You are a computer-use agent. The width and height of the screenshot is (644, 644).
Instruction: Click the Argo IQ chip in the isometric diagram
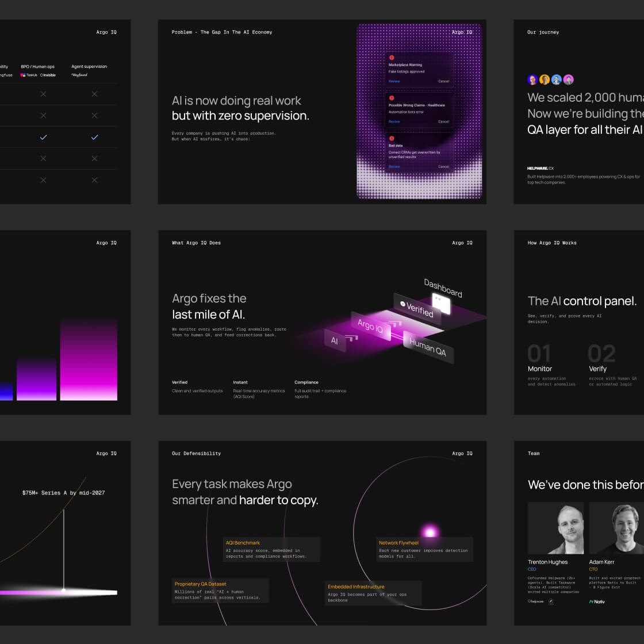(x=370, y=325)
